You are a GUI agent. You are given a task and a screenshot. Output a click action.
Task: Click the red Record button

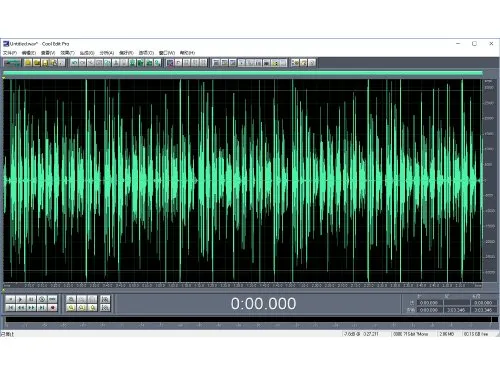tap(52, 308)
